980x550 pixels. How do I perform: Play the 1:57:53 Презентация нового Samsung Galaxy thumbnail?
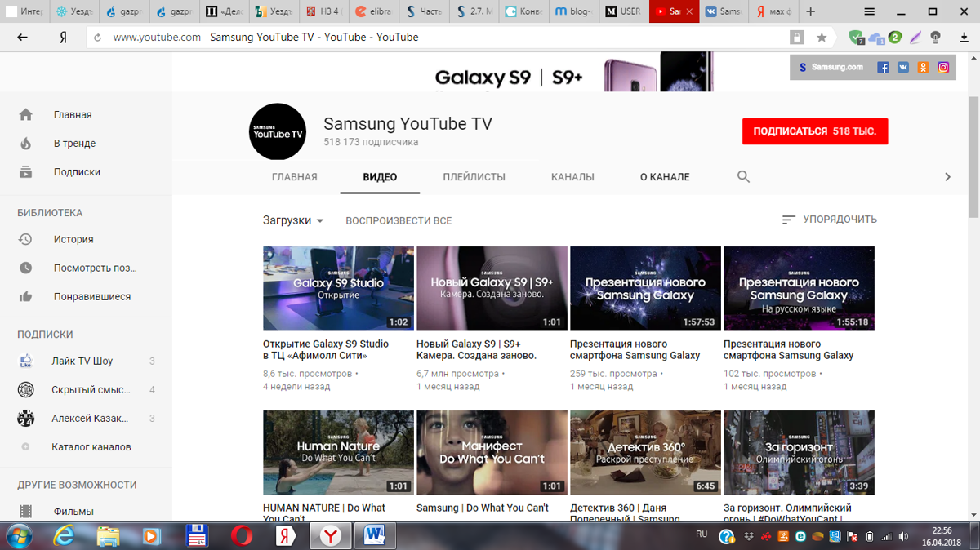point(645,289)
